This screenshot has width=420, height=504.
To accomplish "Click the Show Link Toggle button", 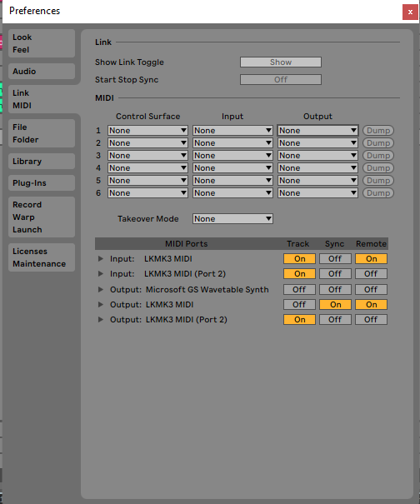I will coord(281,62).
